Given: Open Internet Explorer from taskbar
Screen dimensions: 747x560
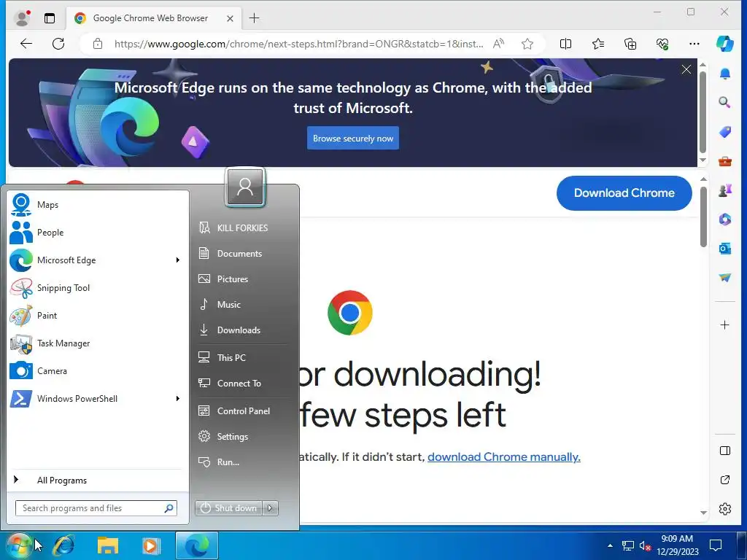Looking at the screenshot, I should coord(63,545).
